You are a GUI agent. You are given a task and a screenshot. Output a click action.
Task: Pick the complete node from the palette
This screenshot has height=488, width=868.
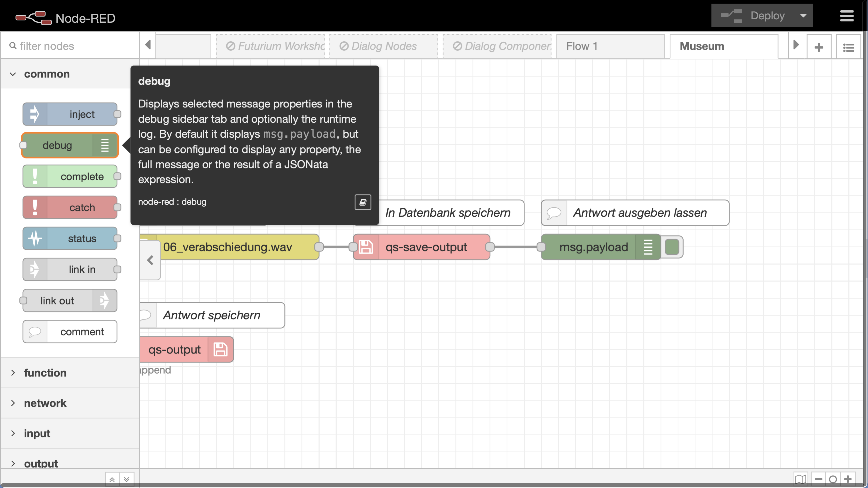(70, 176)
